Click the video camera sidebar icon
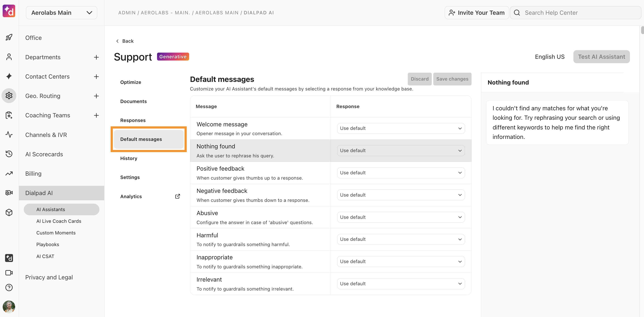 click(9, 273)
